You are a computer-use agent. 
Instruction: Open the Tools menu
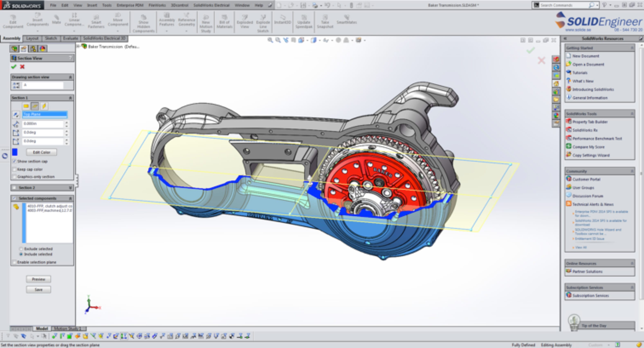(107, 5)
